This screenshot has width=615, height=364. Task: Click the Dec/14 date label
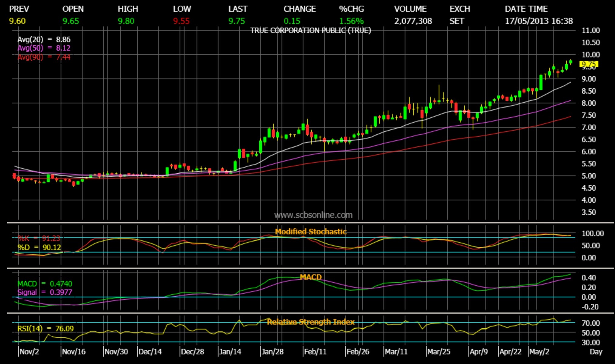[150, 352]
